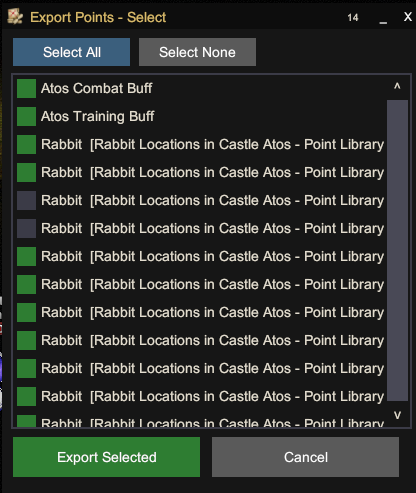
Task: Export the selected points
Action: [106, 457]
